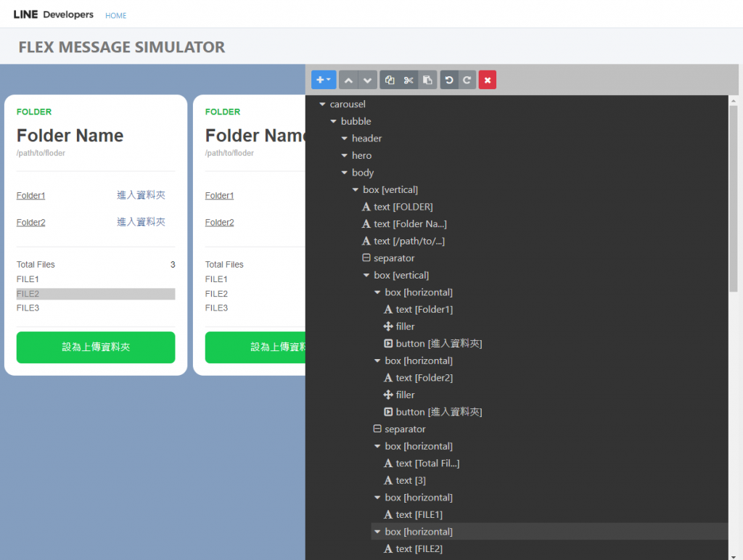Viewport: 743px width, 560px height.
Task: Delete selected node with red X
Action: (488, 80)
